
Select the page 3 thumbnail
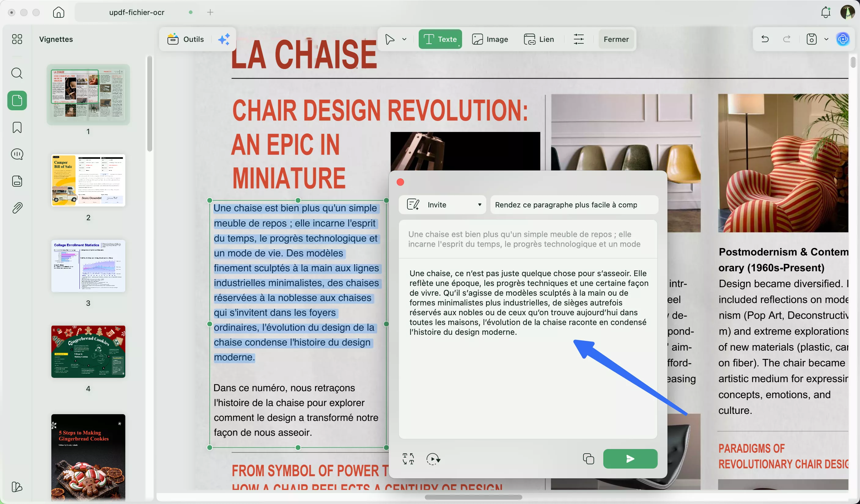pos(88,266)
